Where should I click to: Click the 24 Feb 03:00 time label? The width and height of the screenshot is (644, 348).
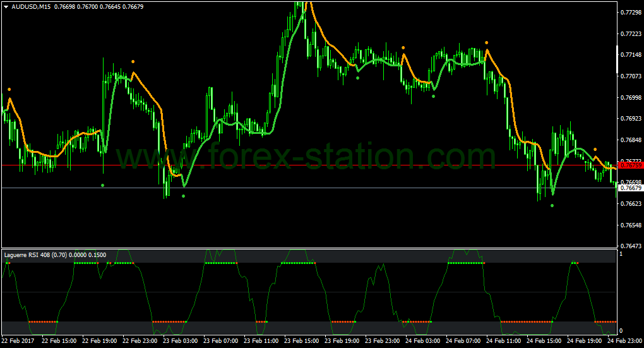pos(422,340)
